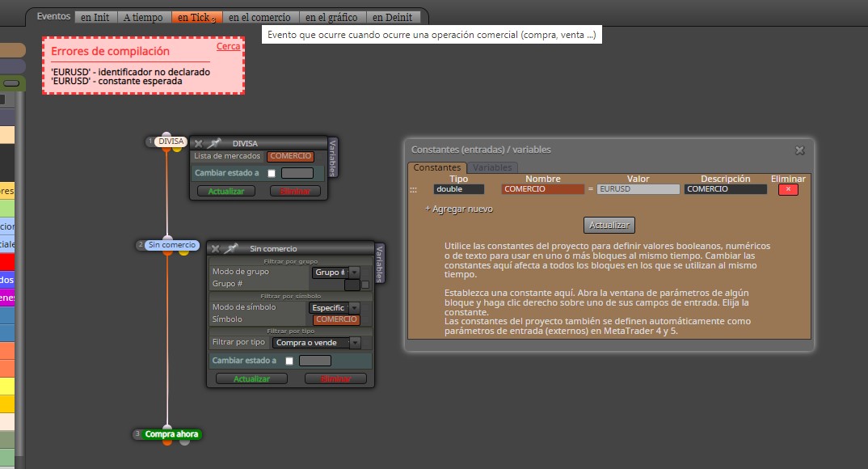Grab the drag handle of the COMERCIO constant row
Screen dimensions: 868x469
pyautogui.click(x=413, y=189)
